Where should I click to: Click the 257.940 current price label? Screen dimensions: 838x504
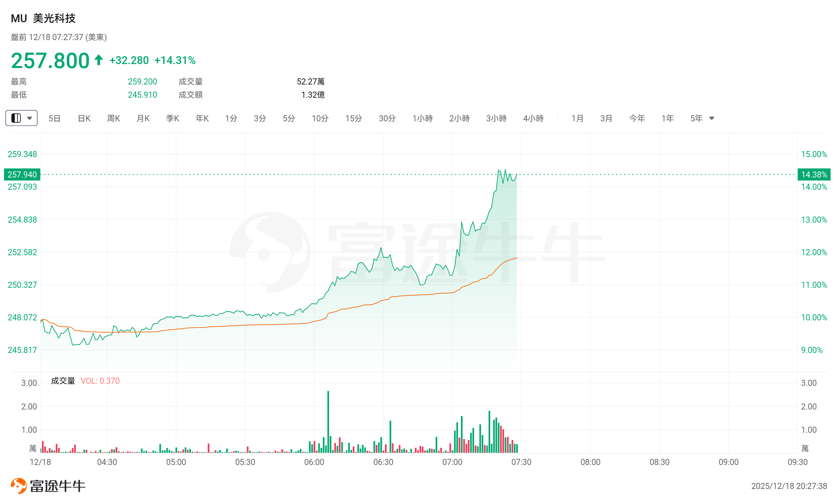(22, 174)
